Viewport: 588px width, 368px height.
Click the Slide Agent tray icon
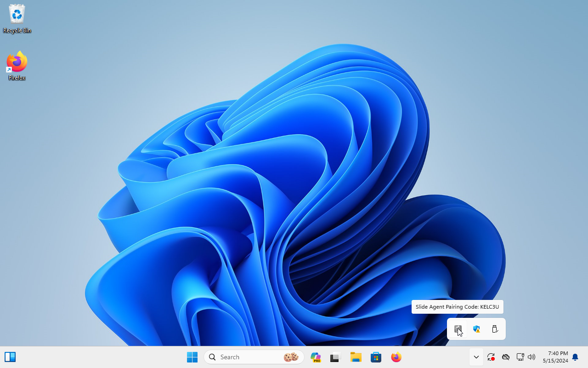[x=458, y=329]
